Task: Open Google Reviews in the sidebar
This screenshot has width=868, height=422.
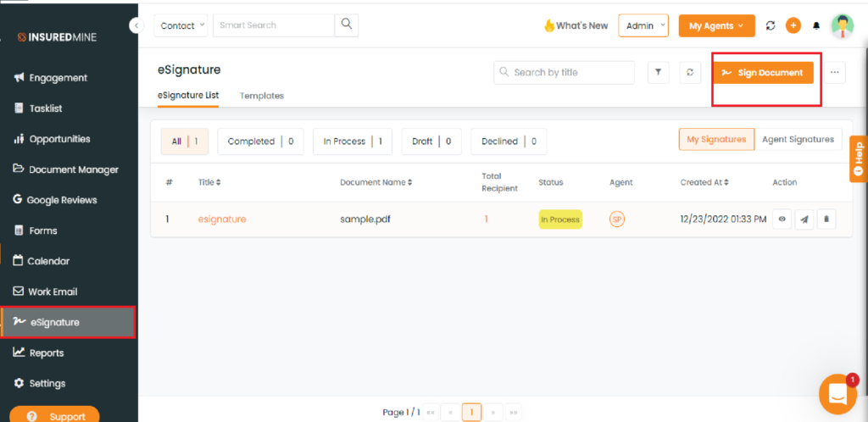Action: (55, 200)
